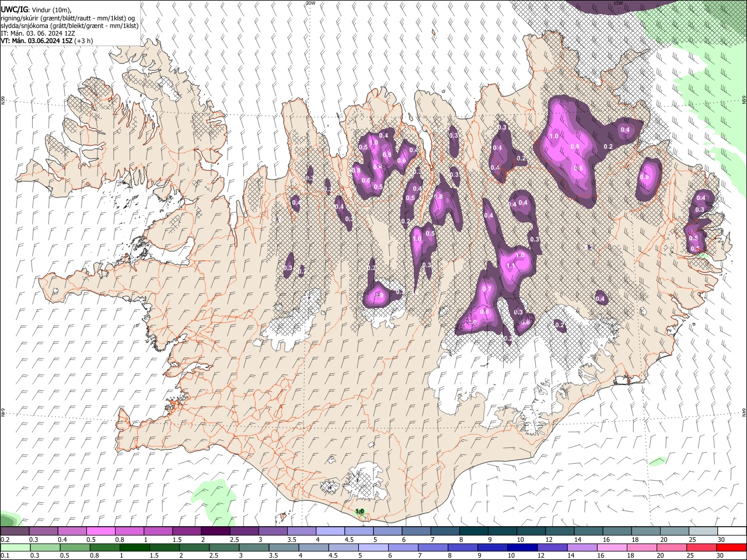
Task: Click top-row pink swatch between 0.5 and 0.8
Action: (100, 531)
